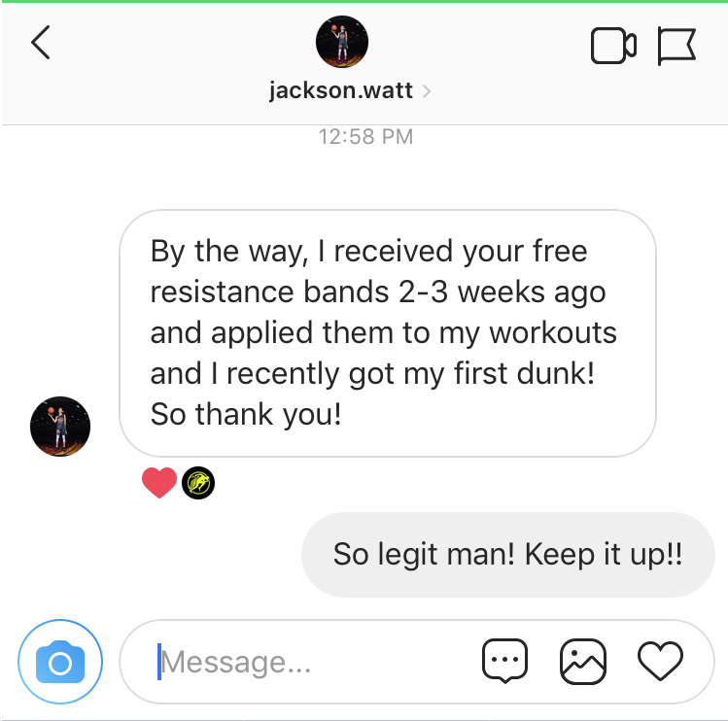Select the 'So legit man!' reply bubble

point(508,554)
